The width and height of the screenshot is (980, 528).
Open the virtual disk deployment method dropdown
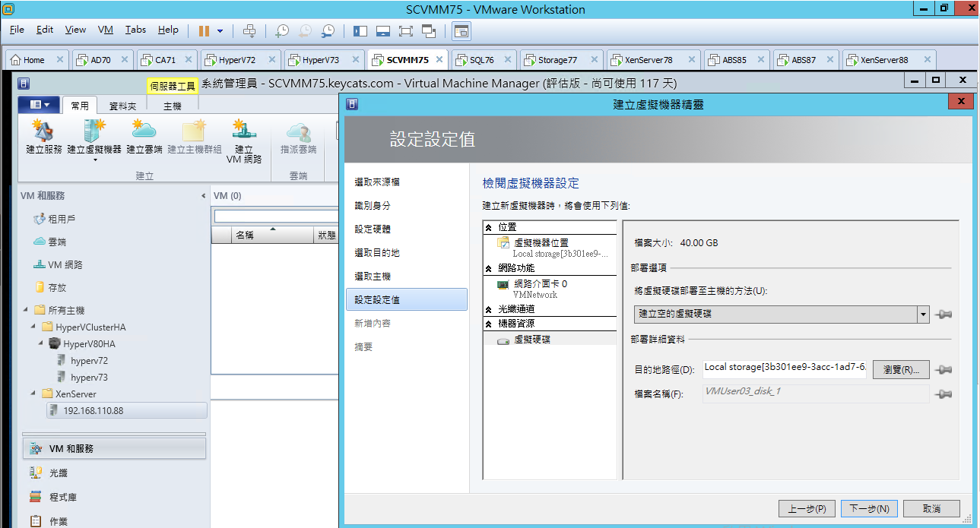pyautogui.click(x=923, y=314)
